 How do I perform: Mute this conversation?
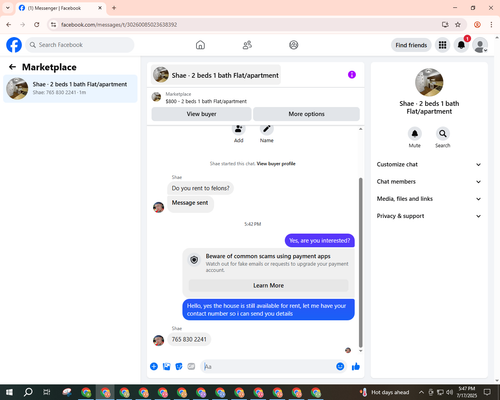[x=415, y=134]
